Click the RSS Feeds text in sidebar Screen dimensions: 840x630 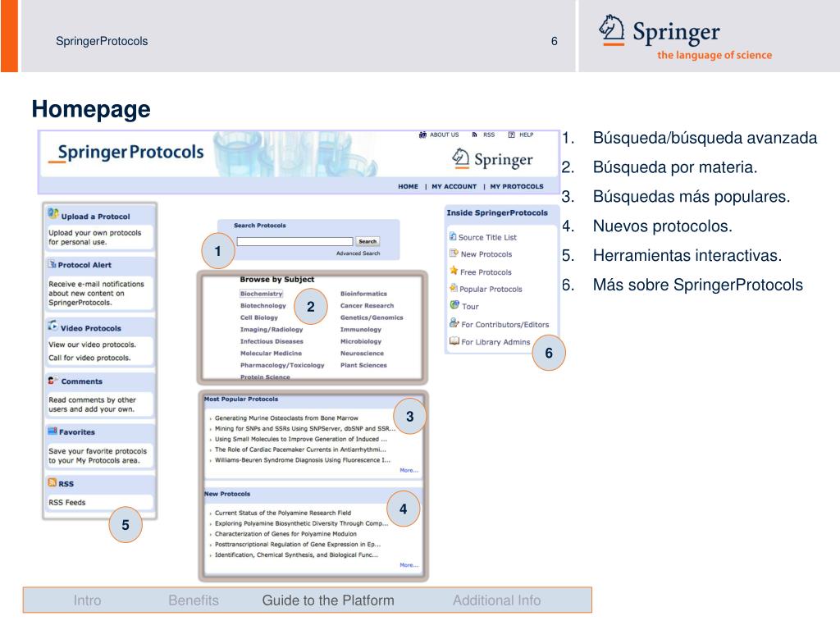tap(67, 503)
